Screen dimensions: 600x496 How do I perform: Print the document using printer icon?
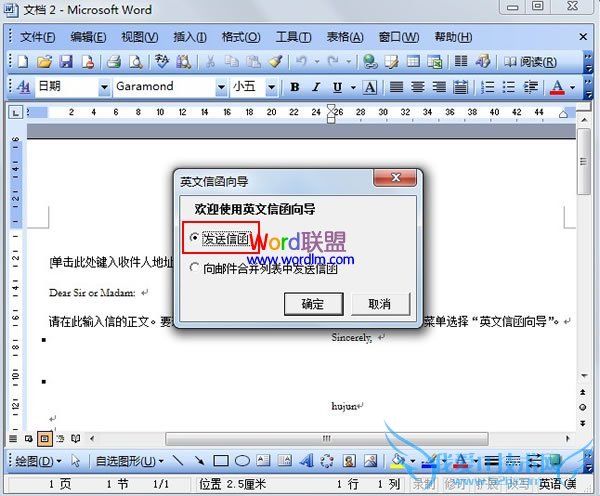tap(114, 62)
